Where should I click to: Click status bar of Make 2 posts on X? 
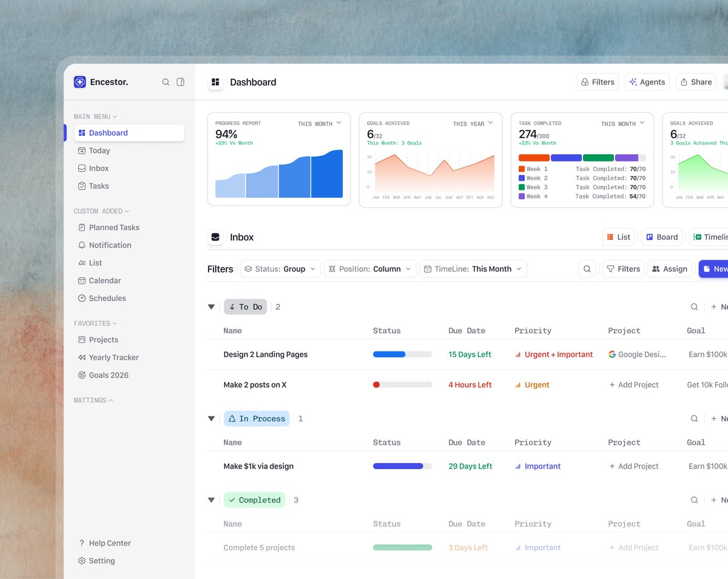point(402,385)
